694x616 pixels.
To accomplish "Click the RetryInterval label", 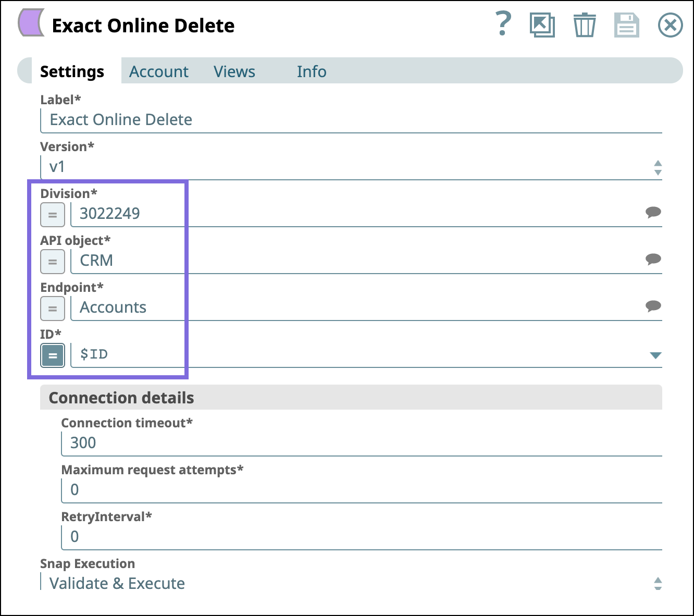I will 107,516.
